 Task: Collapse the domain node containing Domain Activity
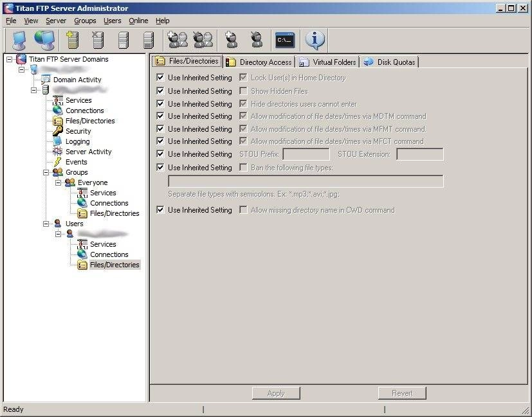click(22, 69)
